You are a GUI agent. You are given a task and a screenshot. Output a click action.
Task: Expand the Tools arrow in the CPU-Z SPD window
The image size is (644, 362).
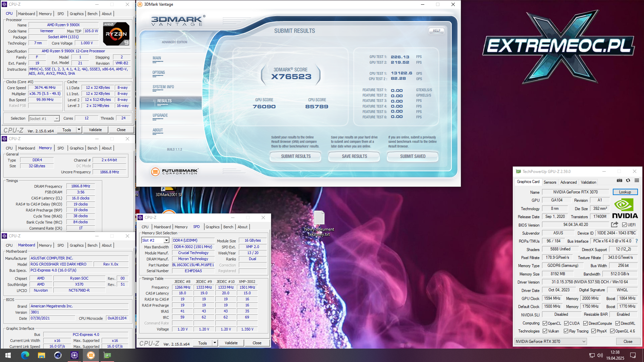coord(215,343)
